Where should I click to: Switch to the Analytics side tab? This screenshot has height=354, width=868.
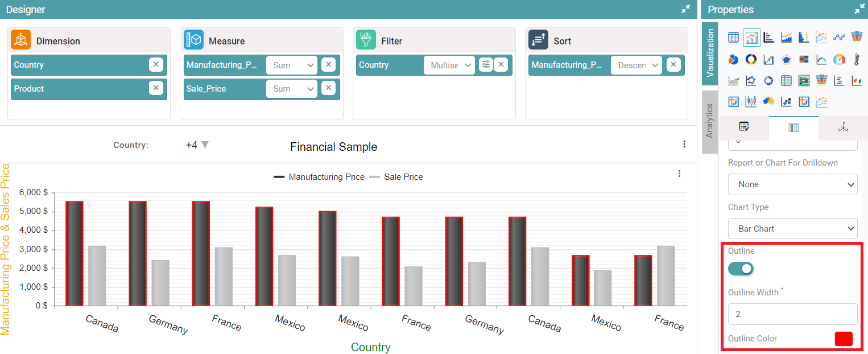tap(709, 121)
